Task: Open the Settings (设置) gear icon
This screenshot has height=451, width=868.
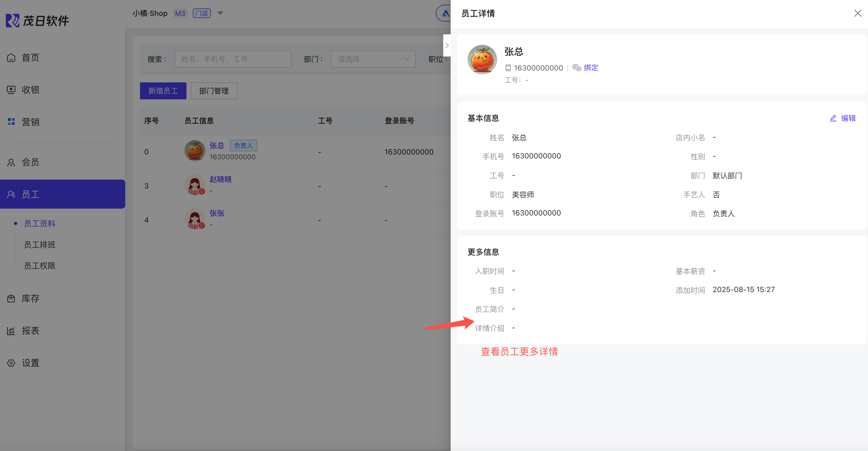Action: click(x=11, y=363)
